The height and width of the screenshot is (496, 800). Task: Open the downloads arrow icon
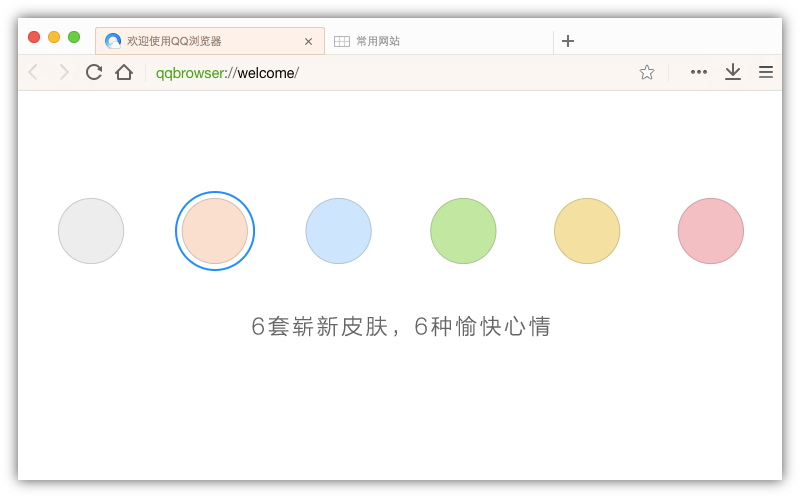point(733,72)
